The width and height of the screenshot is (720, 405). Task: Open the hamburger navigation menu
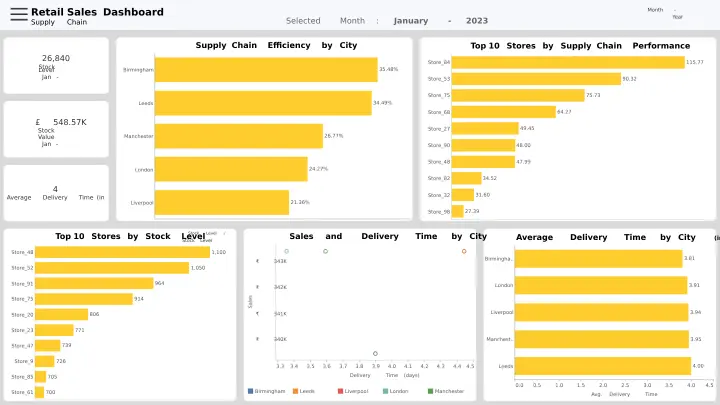click(x=19, y=15)
